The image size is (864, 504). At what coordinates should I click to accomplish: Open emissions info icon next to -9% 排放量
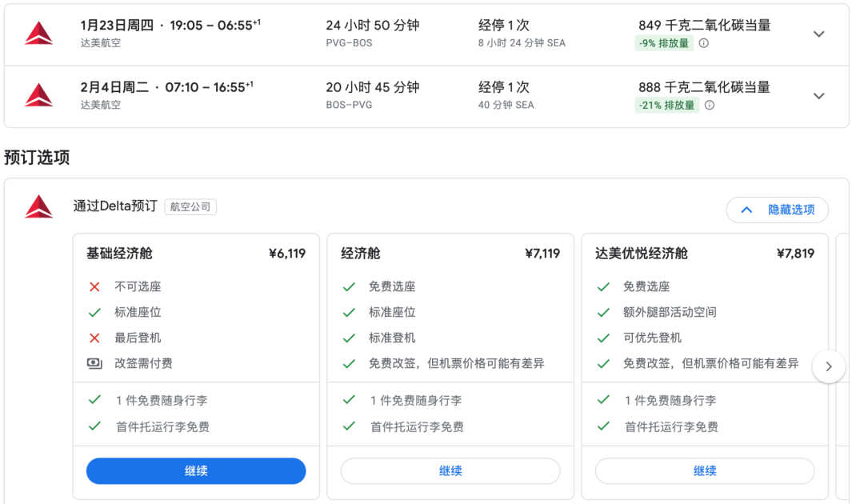click(704, 43)
